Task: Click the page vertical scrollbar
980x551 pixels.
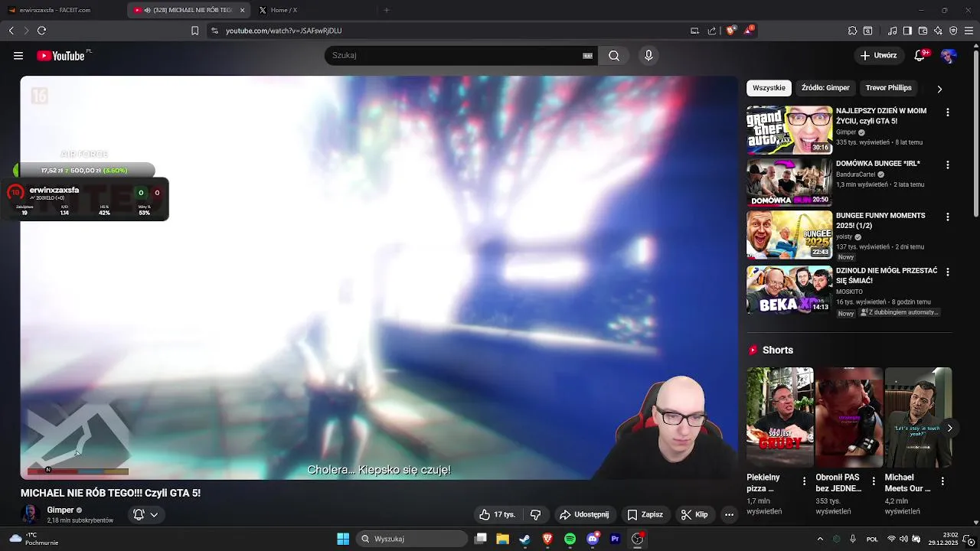Action: click(975, 134)
